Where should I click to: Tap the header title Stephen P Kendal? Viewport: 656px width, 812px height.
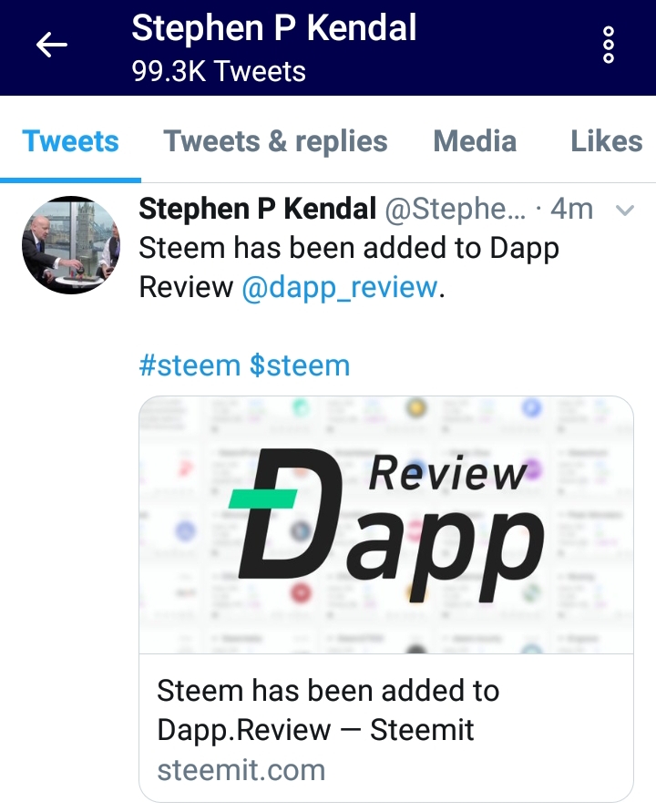[274, 28]
